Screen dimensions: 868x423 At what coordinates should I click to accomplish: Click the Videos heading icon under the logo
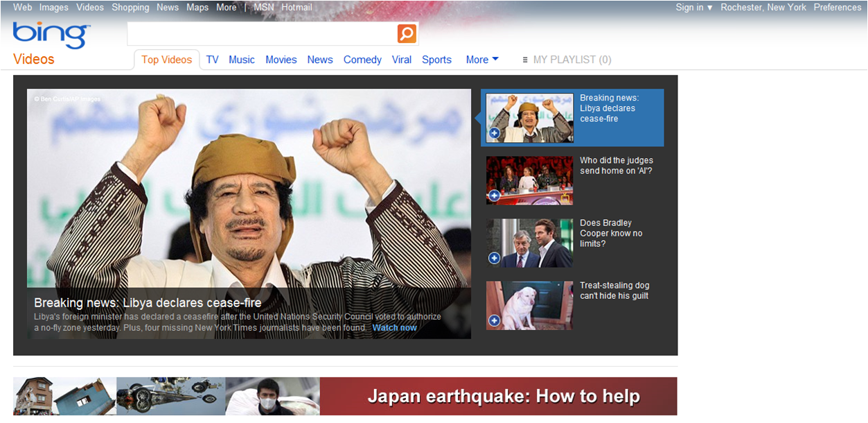(x=33, y=60)
